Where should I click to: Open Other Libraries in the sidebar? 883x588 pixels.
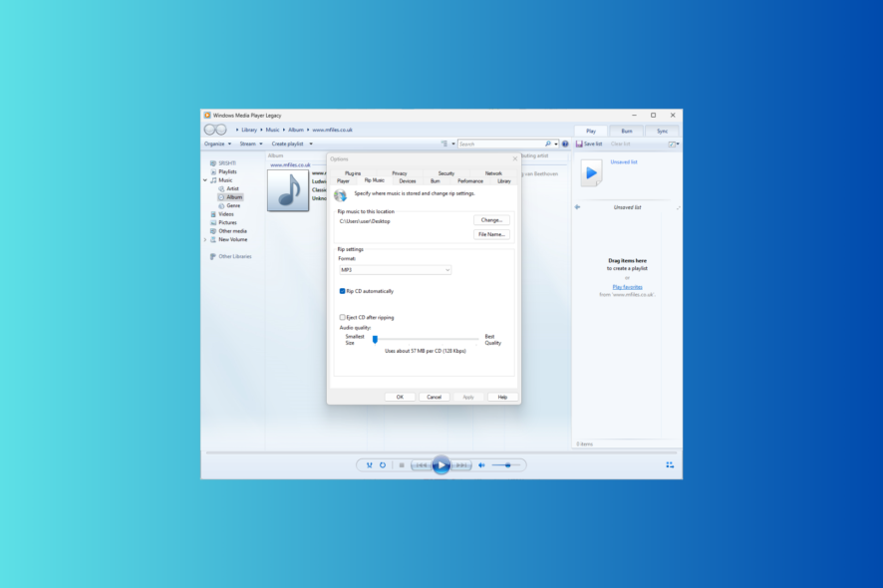click(x=231, y=256)
